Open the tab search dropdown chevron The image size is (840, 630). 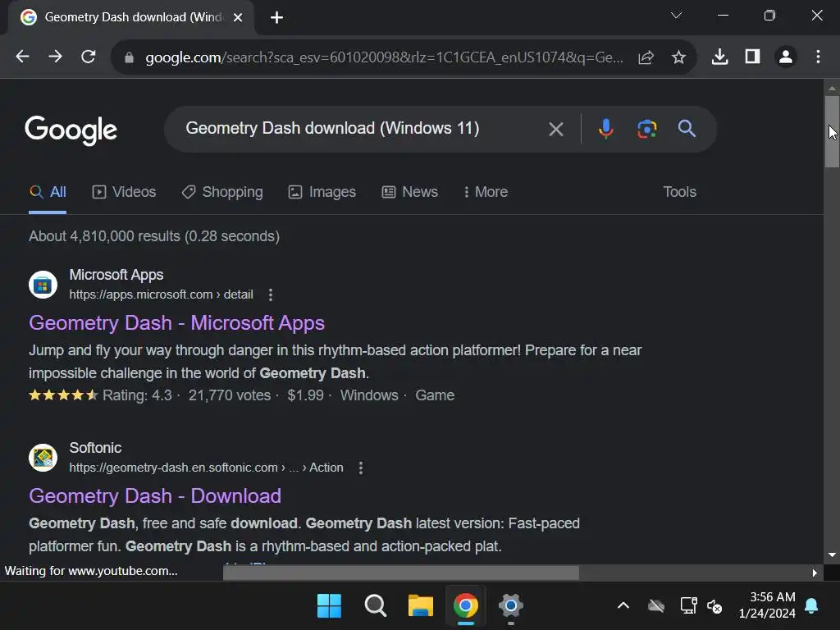676,16
